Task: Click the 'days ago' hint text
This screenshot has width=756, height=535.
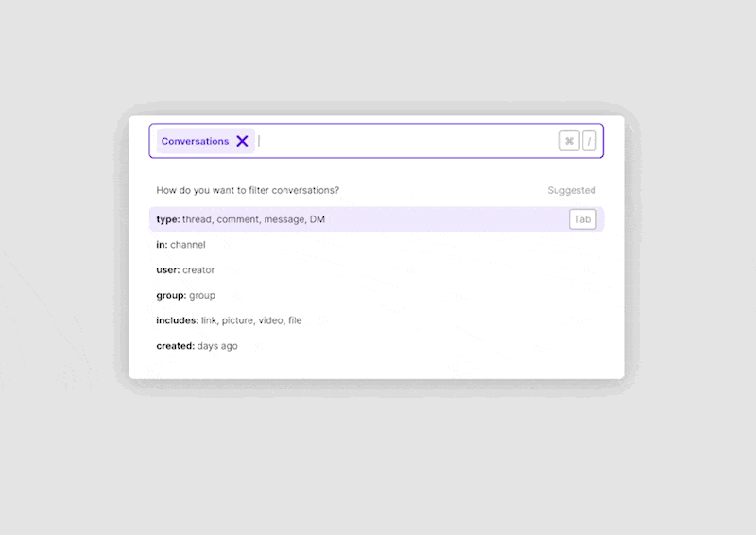Action: click(x=217, y=346)
